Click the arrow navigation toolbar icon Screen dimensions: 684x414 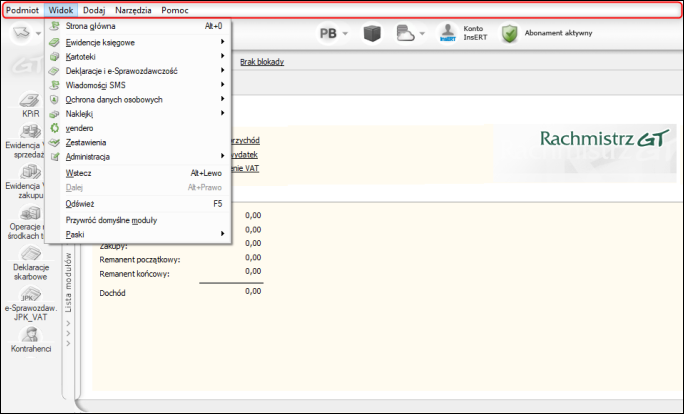coord(21,33)
